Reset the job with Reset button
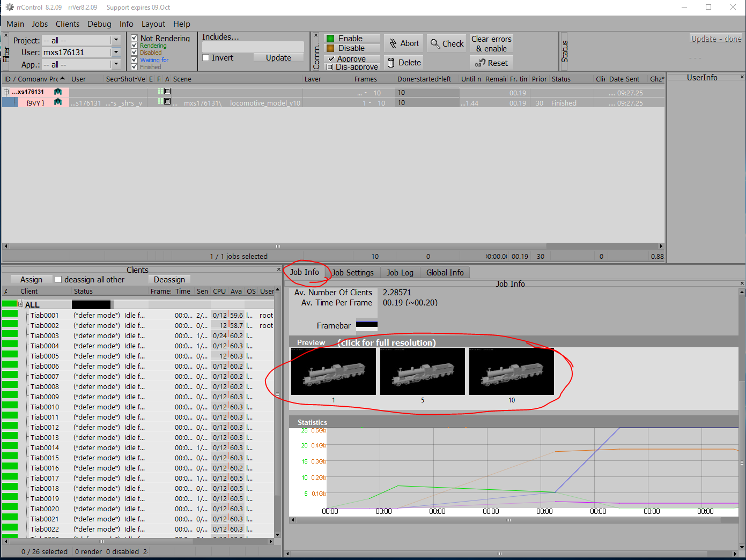Image resolution: width=746 pixels, height=560 pixels. point(491,63)
